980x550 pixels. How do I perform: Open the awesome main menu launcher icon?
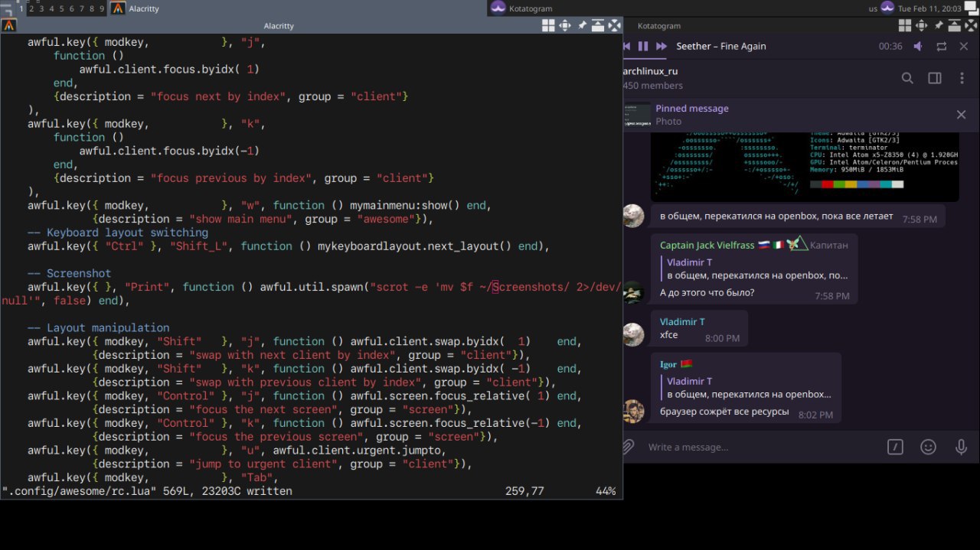8,8
